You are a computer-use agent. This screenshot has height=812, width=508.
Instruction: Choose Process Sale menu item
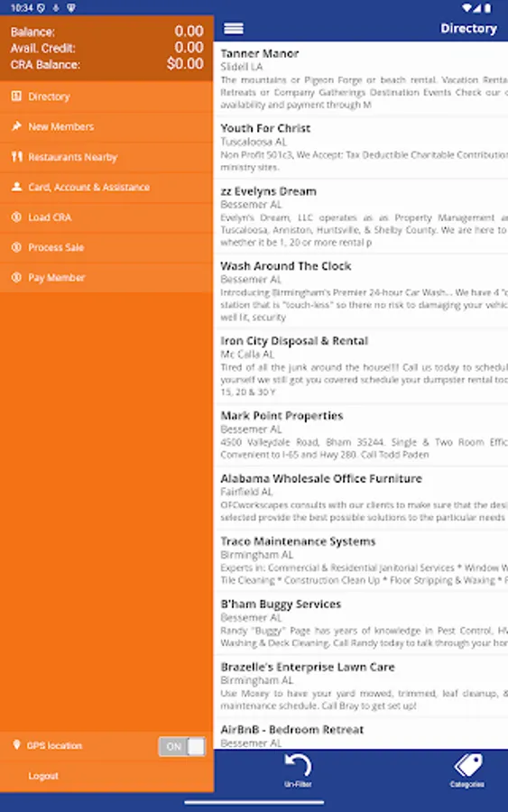[106, 247]
